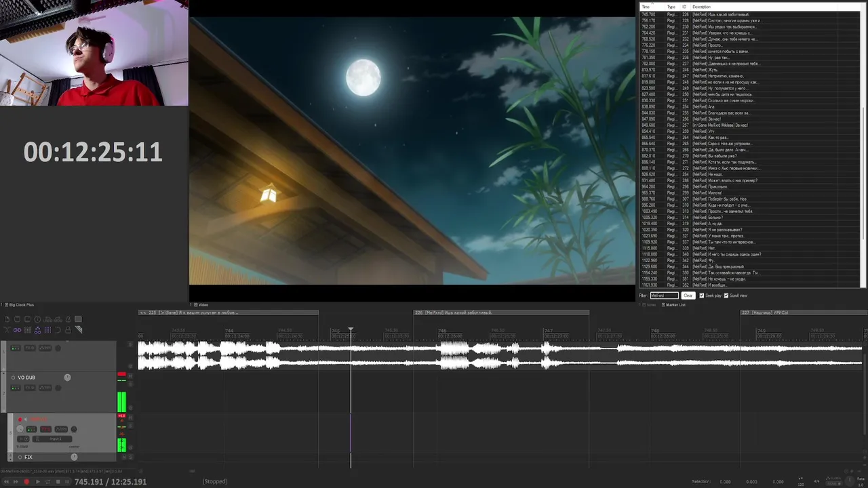The height and width of the screenshot is (488, 868).
Task: Toggle Seek play checkbox
Action: pos(702,296)
